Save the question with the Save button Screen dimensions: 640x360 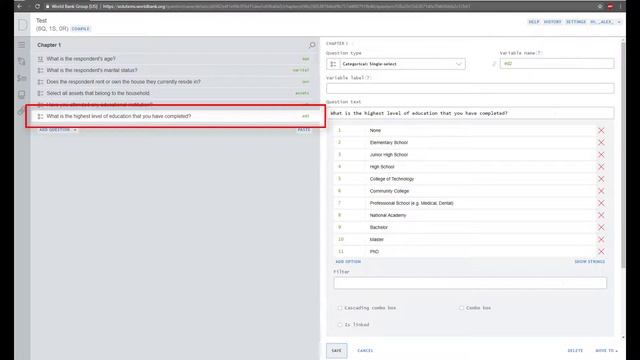tap(337, 351)
